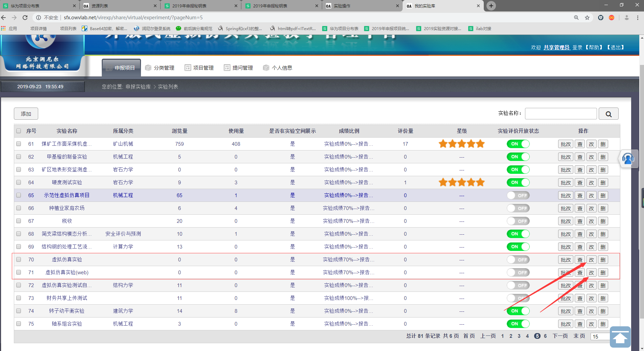The height and width of the screenshot is (351, 644).
Task: Click 批改 button for row 72
Action: (x=566, y=285)
